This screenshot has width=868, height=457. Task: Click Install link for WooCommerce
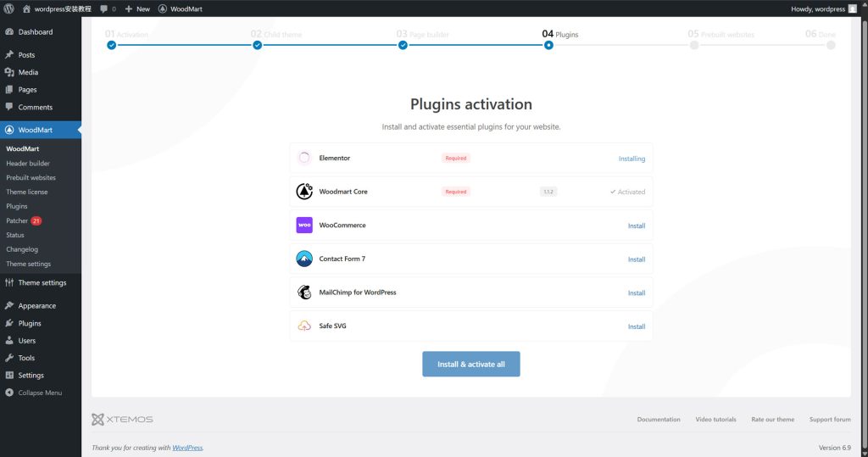(636, 226)
